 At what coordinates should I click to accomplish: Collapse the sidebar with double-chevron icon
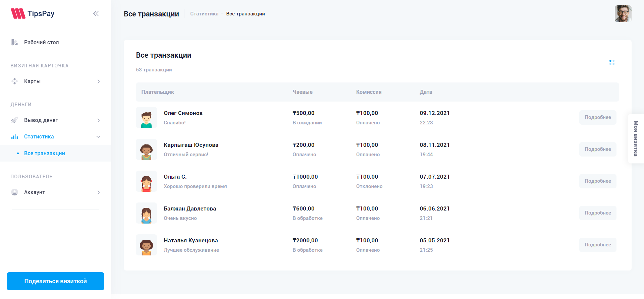tap(96, 14)
